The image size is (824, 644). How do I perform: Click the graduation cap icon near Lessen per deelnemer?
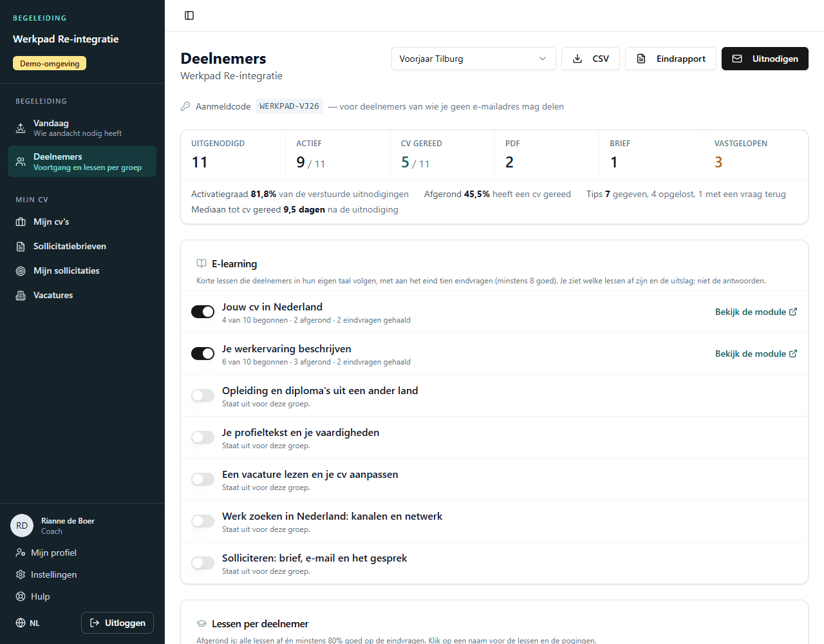(x=201, y=623)
